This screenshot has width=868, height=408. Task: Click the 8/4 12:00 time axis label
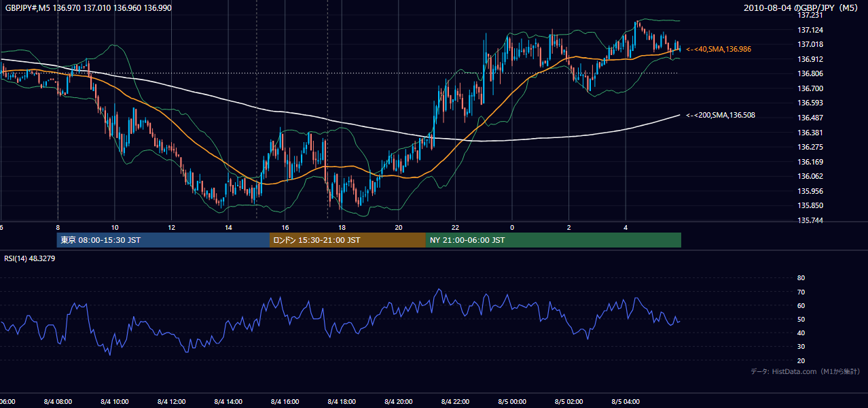point(172,401)
